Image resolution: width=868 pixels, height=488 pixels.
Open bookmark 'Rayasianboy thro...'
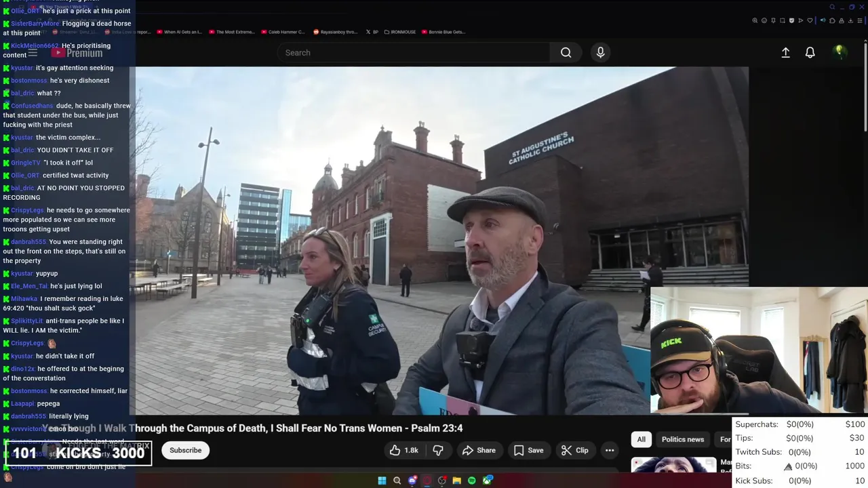click(335, 32)
